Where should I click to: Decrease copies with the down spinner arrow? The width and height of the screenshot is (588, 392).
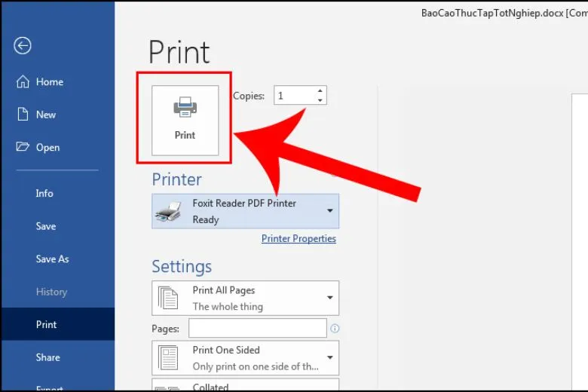click(x=320, y=100)
